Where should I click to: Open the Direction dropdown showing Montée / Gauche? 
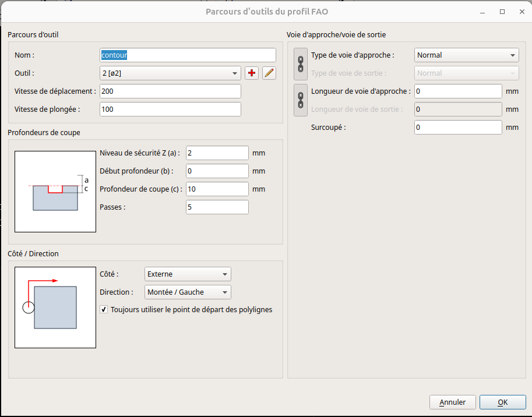coord(187,292)
